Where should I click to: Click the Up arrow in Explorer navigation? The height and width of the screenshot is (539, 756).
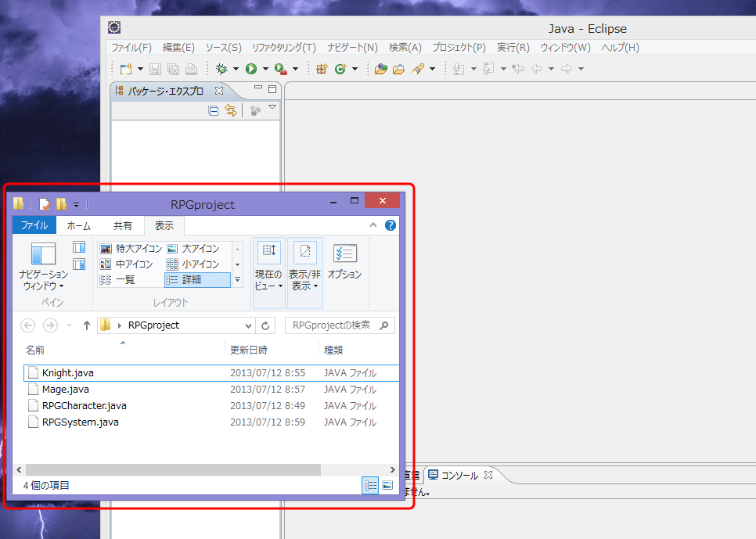pos(87,325)
